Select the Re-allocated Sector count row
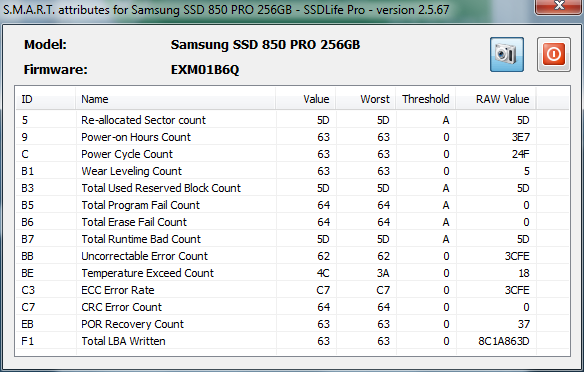This screenshot has width=584, height=372. (x=292, y=120)
